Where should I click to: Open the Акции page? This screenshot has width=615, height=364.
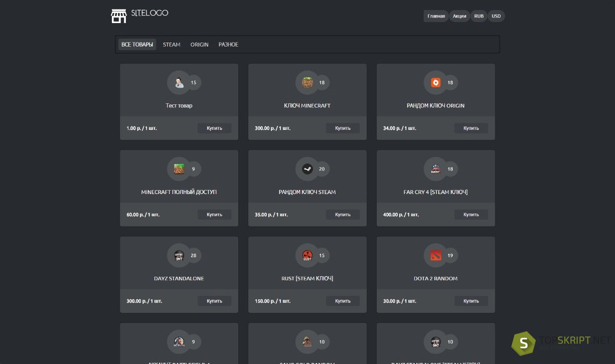[x=459, y=16]
